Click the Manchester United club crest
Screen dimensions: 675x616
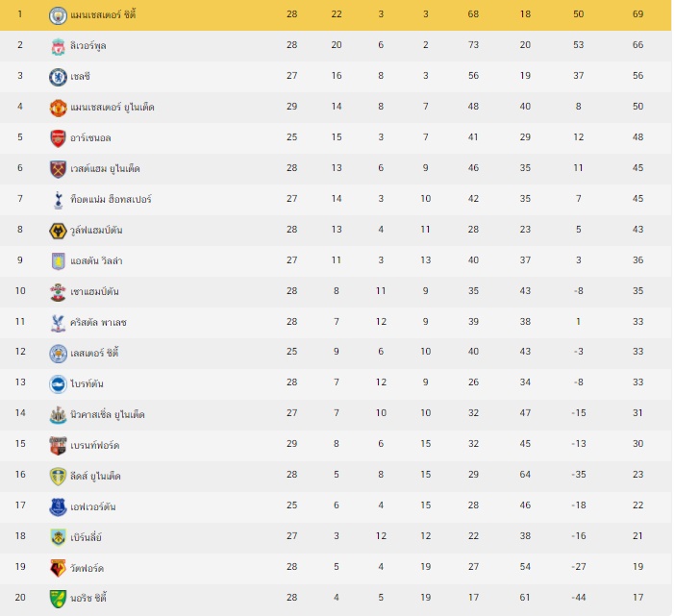coord(58,108)
